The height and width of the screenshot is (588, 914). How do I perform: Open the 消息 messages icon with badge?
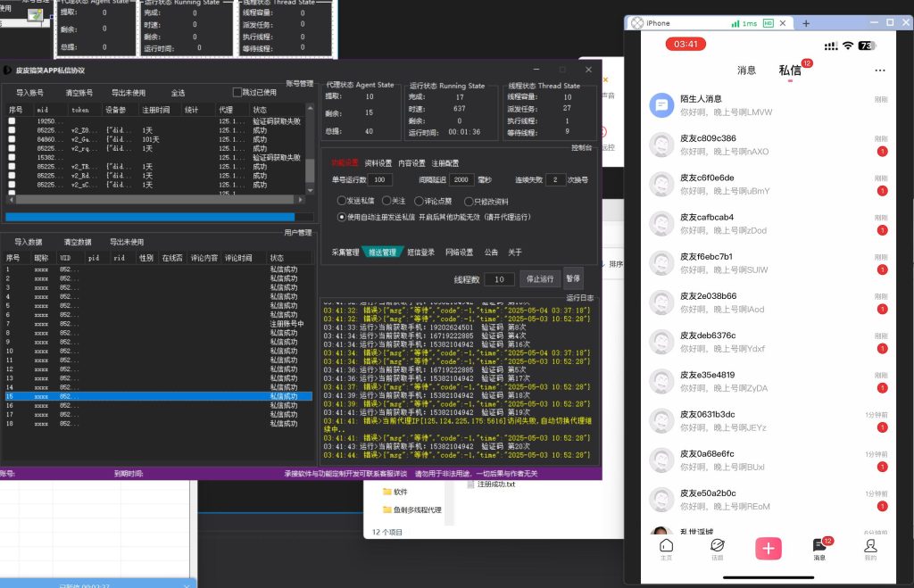(819, 547)
